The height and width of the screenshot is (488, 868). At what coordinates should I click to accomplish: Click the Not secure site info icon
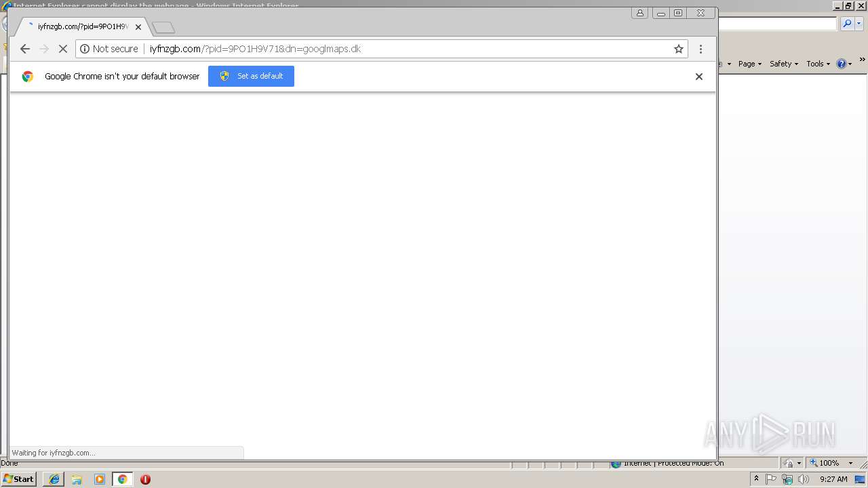85,49
